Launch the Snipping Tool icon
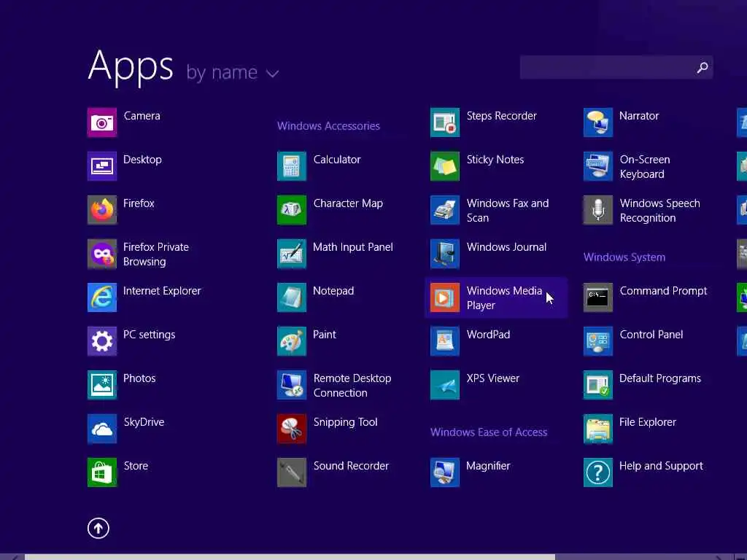747x560 pixels. [x=292, y=429]
